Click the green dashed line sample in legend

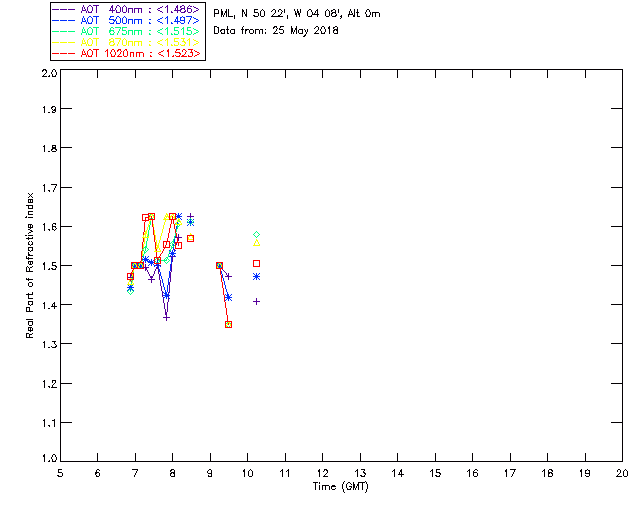[x=64, y=31]
